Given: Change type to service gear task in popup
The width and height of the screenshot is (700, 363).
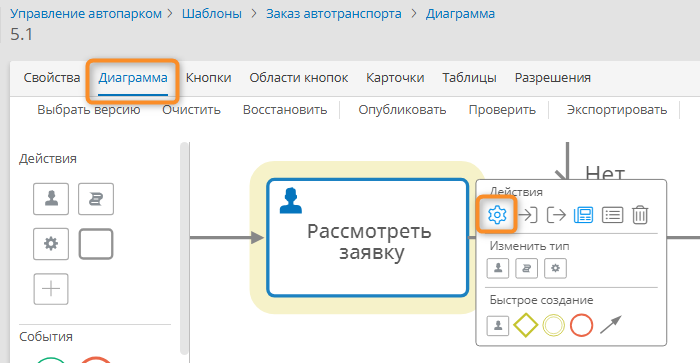Looking at the screenshot, I should tap(555, 268).
